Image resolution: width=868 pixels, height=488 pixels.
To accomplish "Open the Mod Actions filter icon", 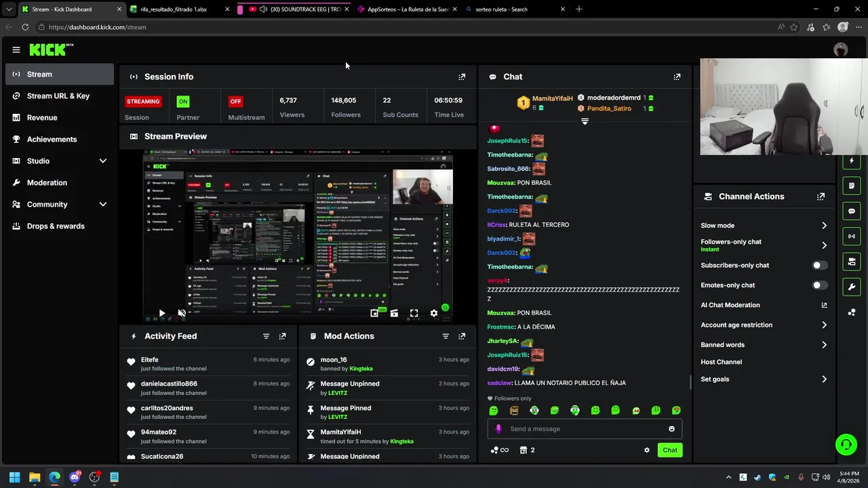I will (446, 336).
